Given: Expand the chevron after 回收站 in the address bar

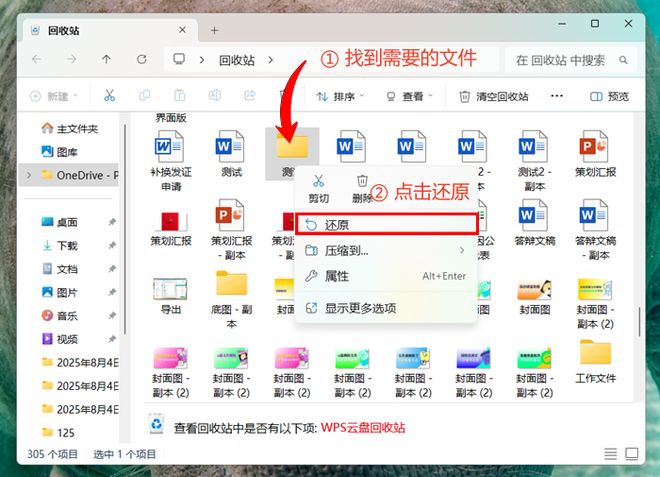Looking at the screenshot, I should click(x=270, y=60).
